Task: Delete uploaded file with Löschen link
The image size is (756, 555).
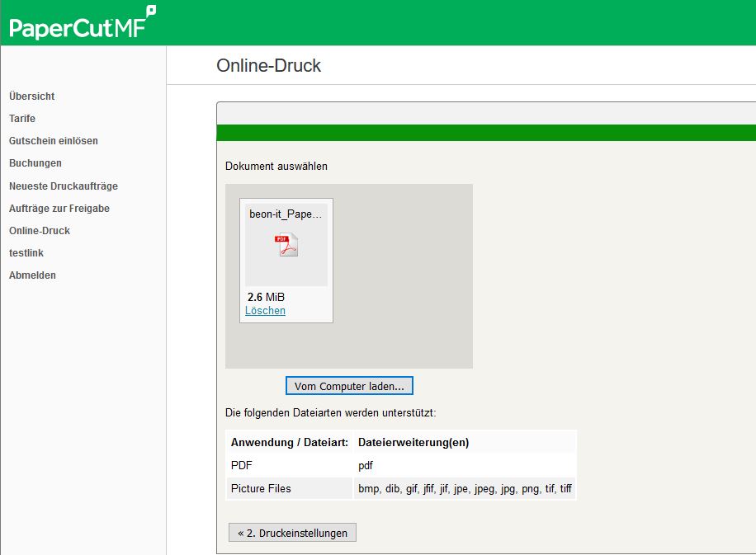Action: pyautogui.click(x=266, y=311)
